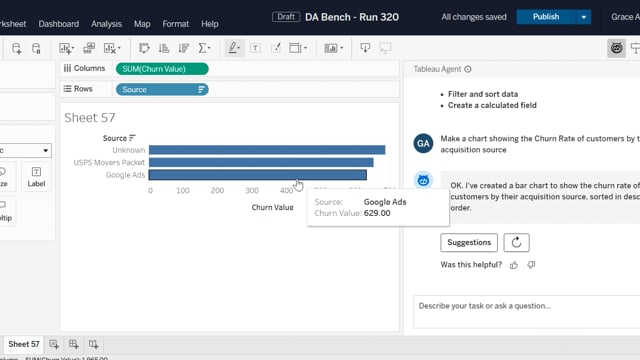This screenshot has height=360, width=640.
Task: Click the Churn Value axis title
Action: click(272, 207)
